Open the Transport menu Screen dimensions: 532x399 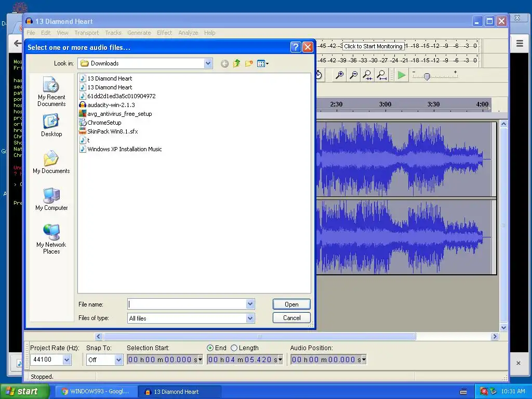coord(87,33)
